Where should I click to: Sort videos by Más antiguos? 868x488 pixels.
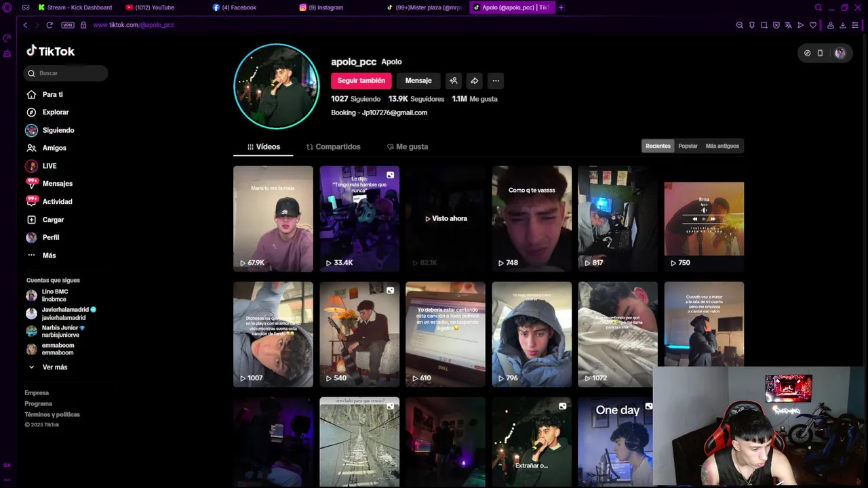tap(722, 146)
